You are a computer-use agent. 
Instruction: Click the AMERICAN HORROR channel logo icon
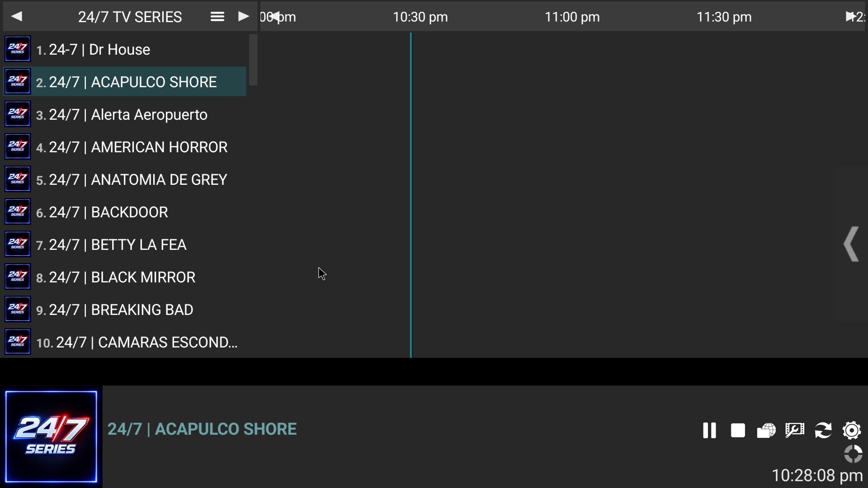(18, 146)
